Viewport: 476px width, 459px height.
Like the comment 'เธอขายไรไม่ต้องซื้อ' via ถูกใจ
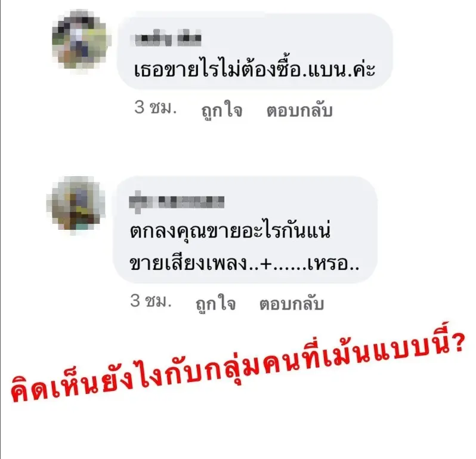tap(222, 110)
